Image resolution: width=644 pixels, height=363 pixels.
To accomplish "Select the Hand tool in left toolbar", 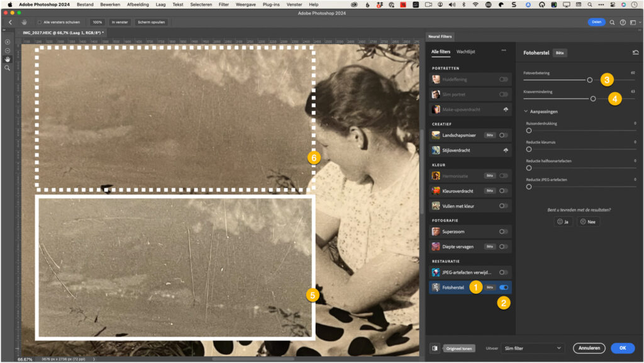I will pyautogui.click(x=8, y=59).
